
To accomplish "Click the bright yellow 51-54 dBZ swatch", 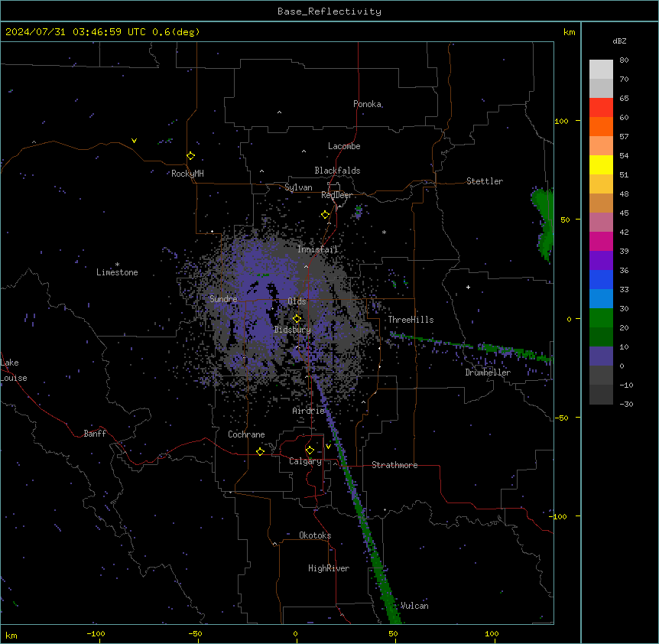I will 601,164.
